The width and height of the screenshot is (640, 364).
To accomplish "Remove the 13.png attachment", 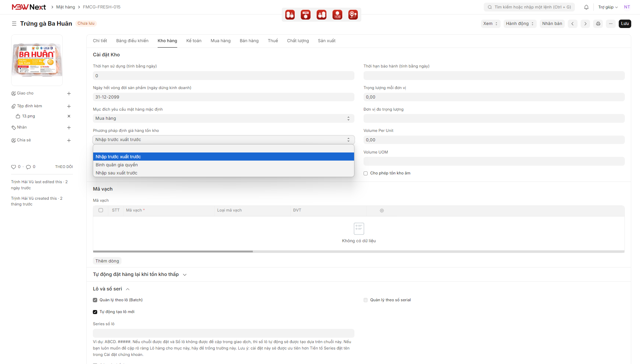I will coord(69,116).
